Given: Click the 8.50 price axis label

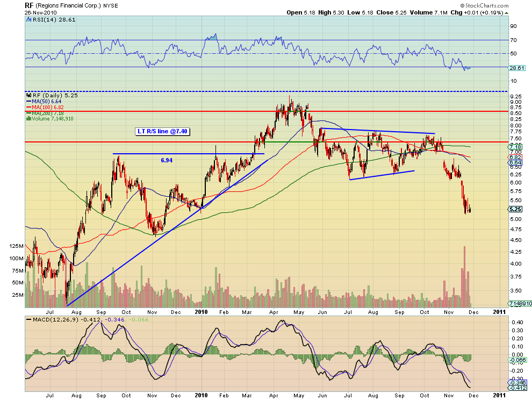Looking at the screenshot, I should click(516, 113).
